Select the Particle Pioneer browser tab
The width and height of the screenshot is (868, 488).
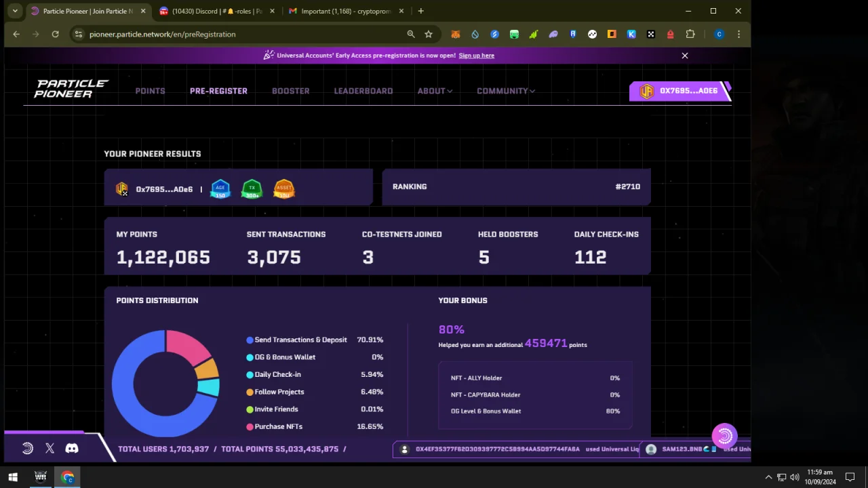[87, 11]
